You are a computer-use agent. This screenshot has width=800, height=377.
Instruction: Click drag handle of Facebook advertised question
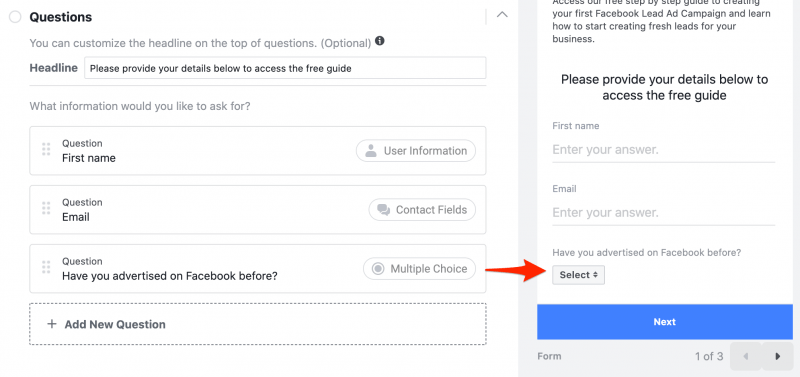click(x=46, y=267)
